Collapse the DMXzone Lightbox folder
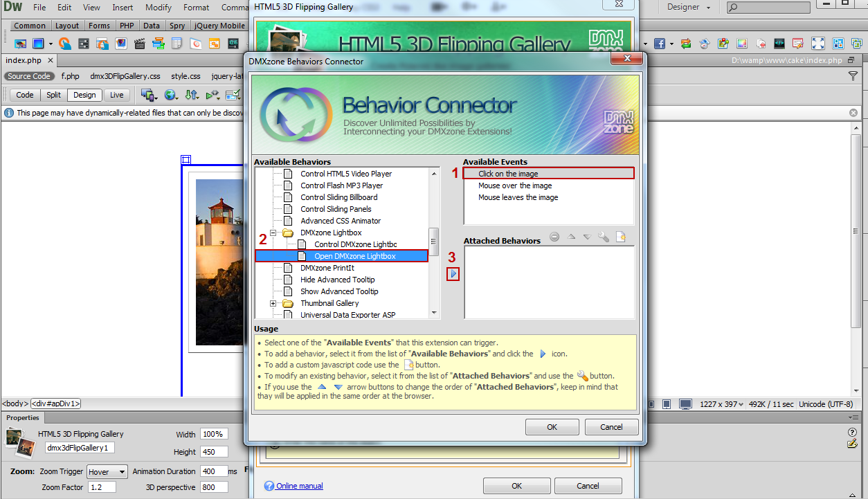 click(273, 233)
